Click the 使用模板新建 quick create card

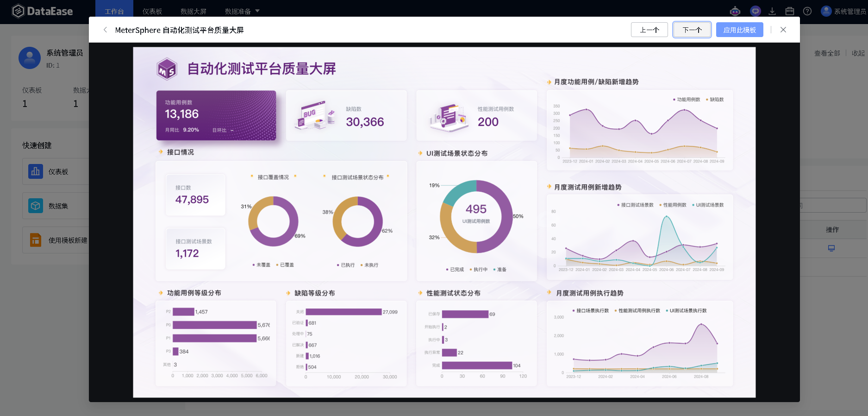click(x=56, y=240)
